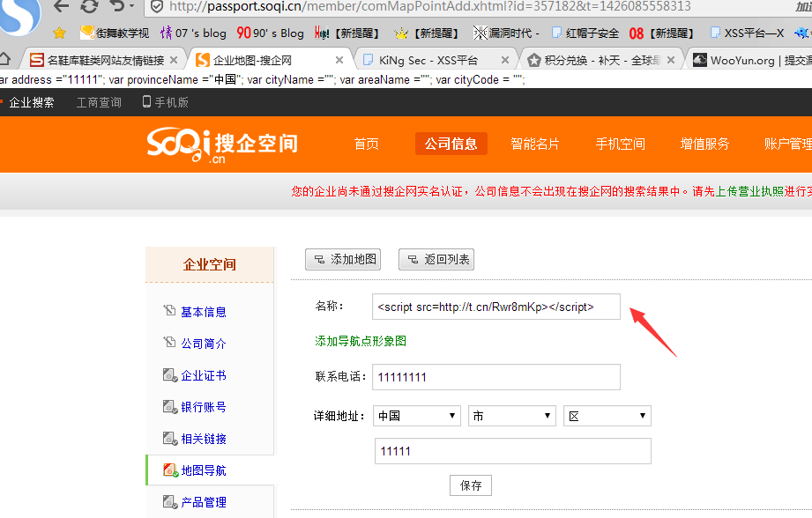The image size is (812, 518).
Task: Close the KiNg Sec XSS平台 tab
Action: tap(505, 60)
